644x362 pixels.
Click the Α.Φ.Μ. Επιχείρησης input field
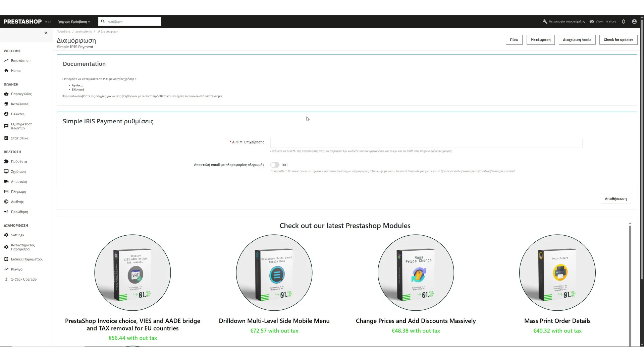pos(426,142)
